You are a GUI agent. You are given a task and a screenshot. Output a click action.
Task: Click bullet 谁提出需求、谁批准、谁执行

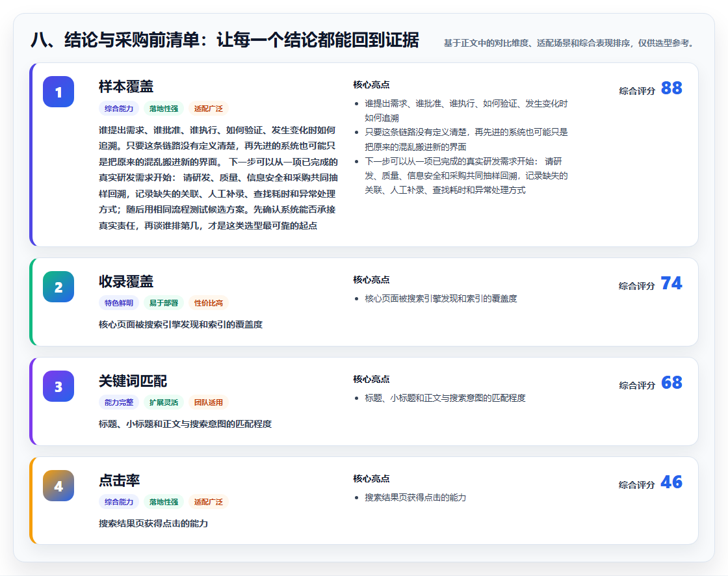pyautogui.click(x=466, y=111)
